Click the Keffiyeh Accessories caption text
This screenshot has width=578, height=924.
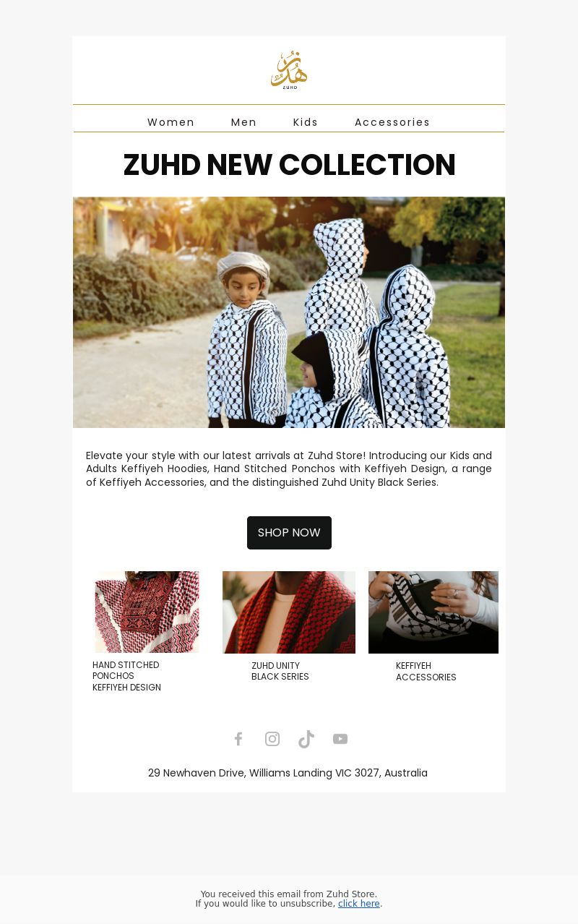[x=426, y=672]
